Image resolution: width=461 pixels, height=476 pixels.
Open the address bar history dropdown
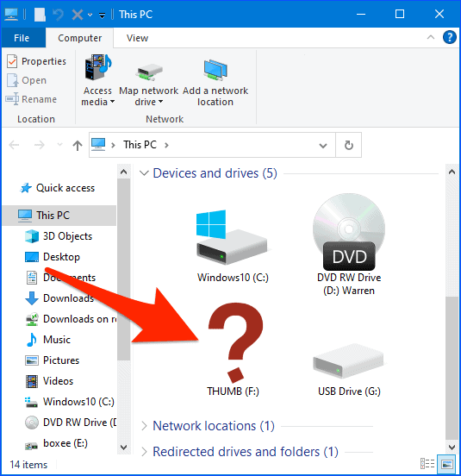[323, 146]
